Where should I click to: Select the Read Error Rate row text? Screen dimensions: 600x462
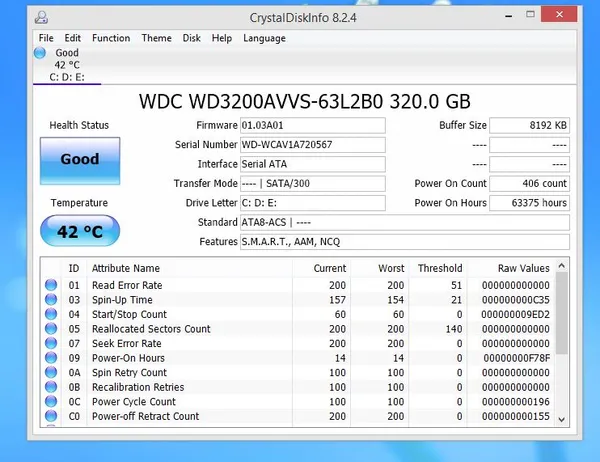[x=127, y=285]
